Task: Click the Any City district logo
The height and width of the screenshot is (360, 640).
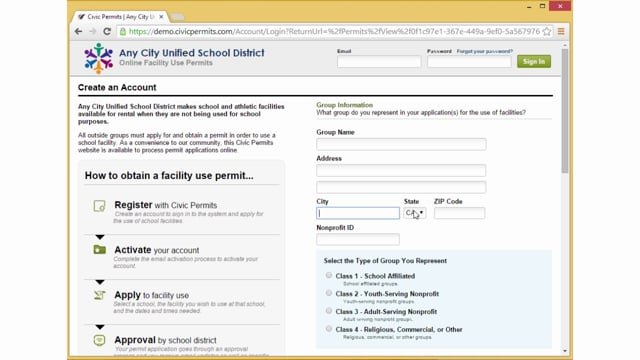Action: click(x=98, y=58)
